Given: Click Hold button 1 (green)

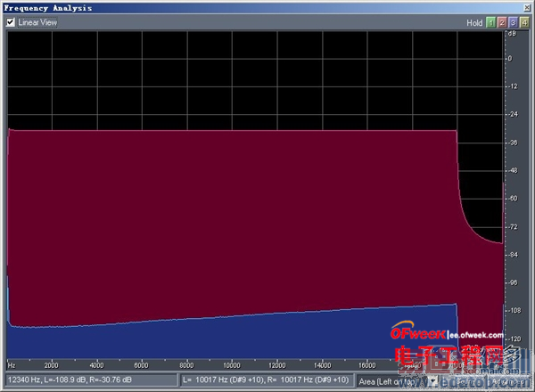Looking at the screenshot, I should [490, 22].
